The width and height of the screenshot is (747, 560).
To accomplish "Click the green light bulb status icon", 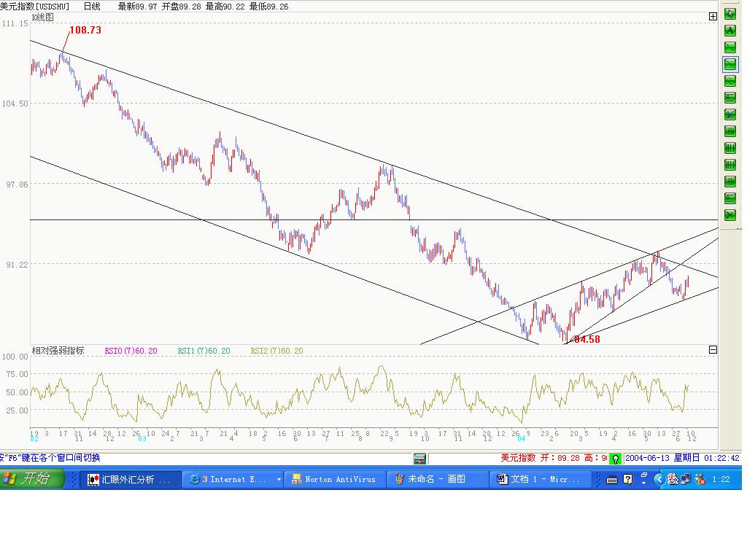I will 615,459.
